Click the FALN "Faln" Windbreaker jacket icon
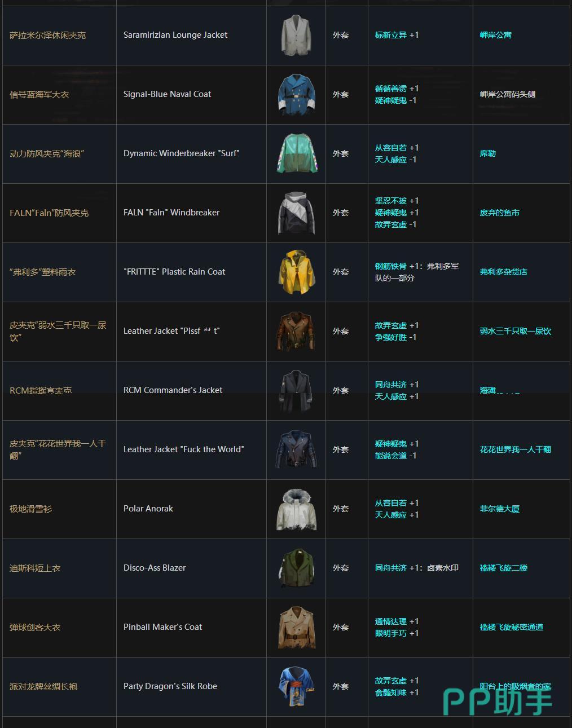 (296, 213)
